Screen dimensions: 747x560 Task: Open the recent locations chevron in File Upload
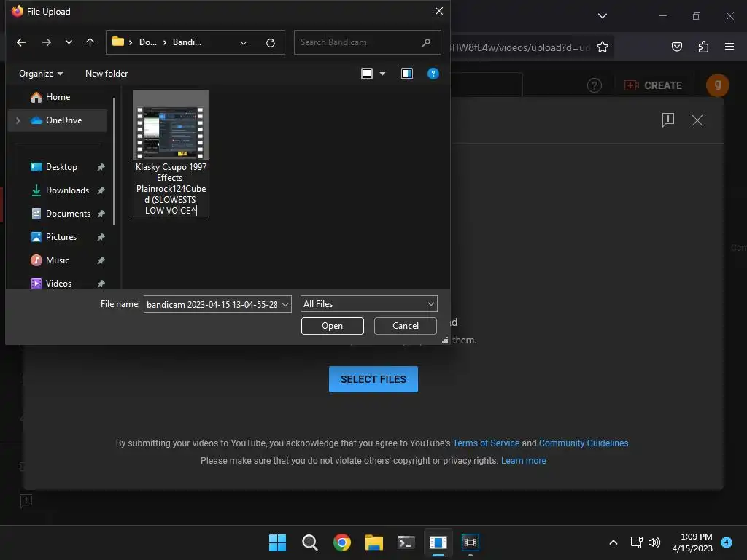pos(69,42)
